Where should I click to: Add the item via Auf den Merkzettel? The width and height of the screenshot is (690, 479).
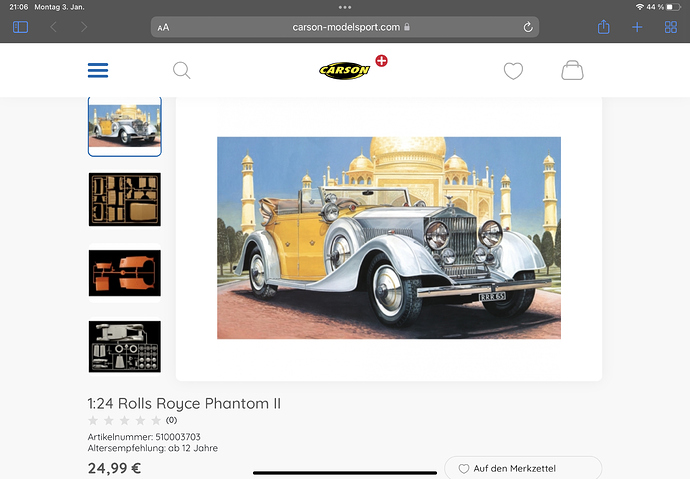click(523, 468)
